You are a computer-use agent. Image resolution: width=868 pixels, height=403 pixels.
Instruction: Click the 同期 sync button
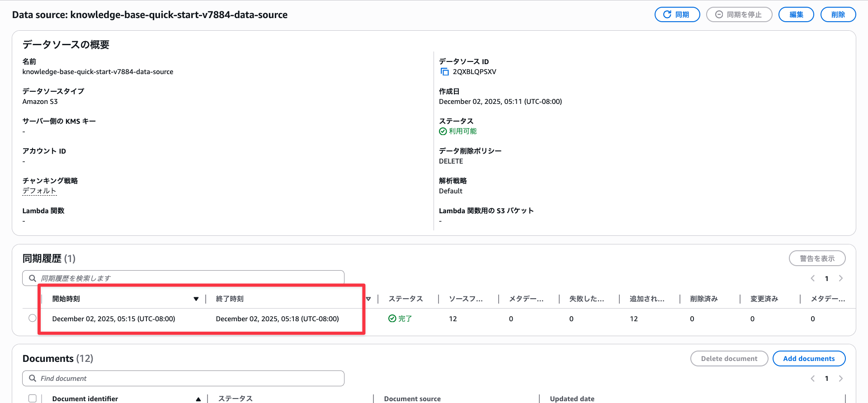[x=677, y=14]
